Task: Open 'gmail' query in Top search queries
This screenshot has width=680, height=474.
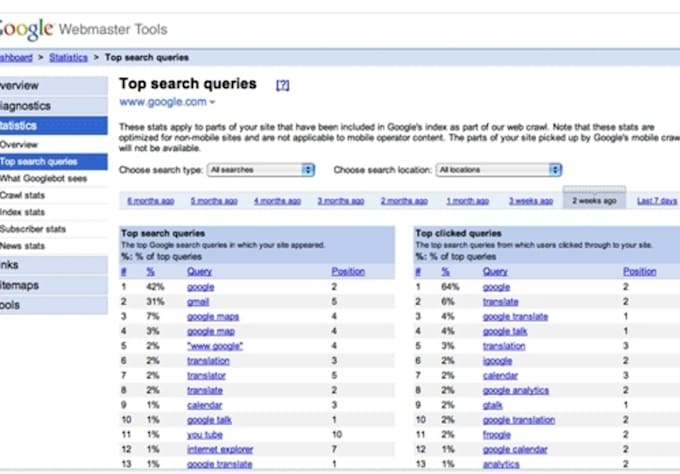Action: click(198, 302)
